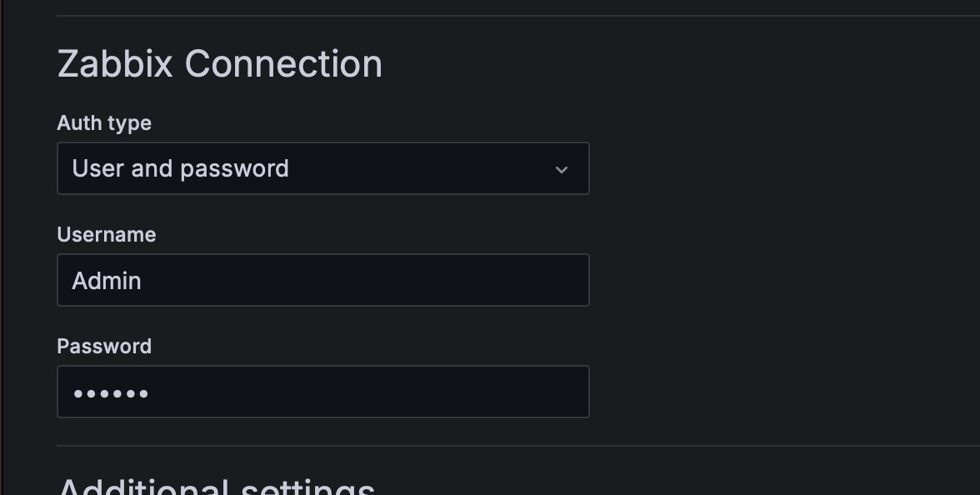Screen dimensions: 980x495
Task: Focus the Password input field
Action: tap(322, 392)
